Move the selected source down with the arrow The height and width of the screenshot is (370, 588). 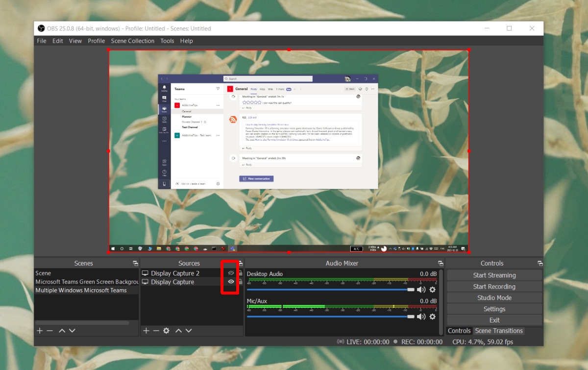(189, 330)
